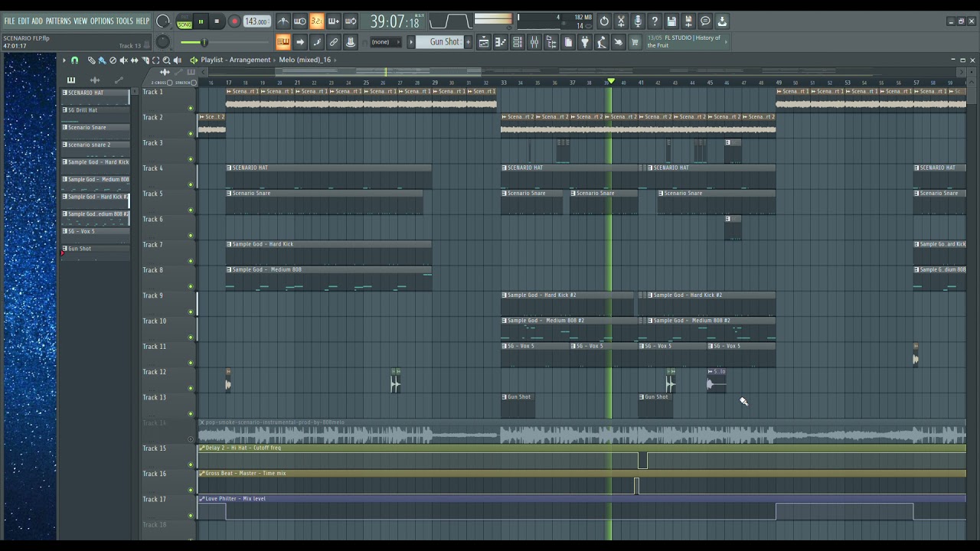This screenshot has width=980, height=551.
Task: Click the hat-shaped toolbar icon
Action: 350,42
